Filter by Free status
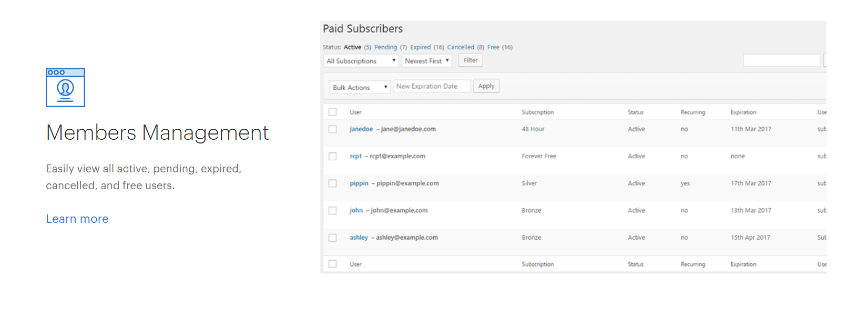The image size is (868, 309). click(x=493, y=47)
